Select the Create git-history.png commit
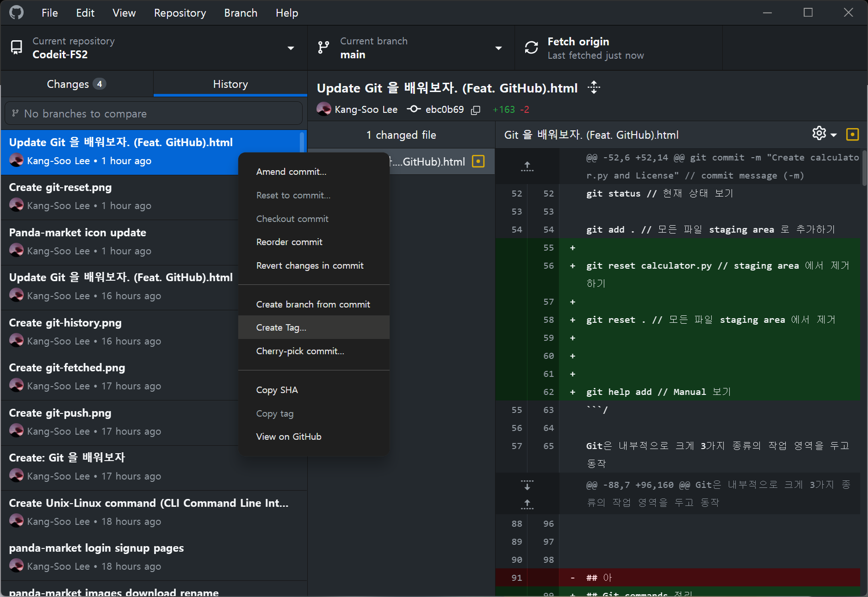This screenshot has height=597, width=868. point(119,332)
